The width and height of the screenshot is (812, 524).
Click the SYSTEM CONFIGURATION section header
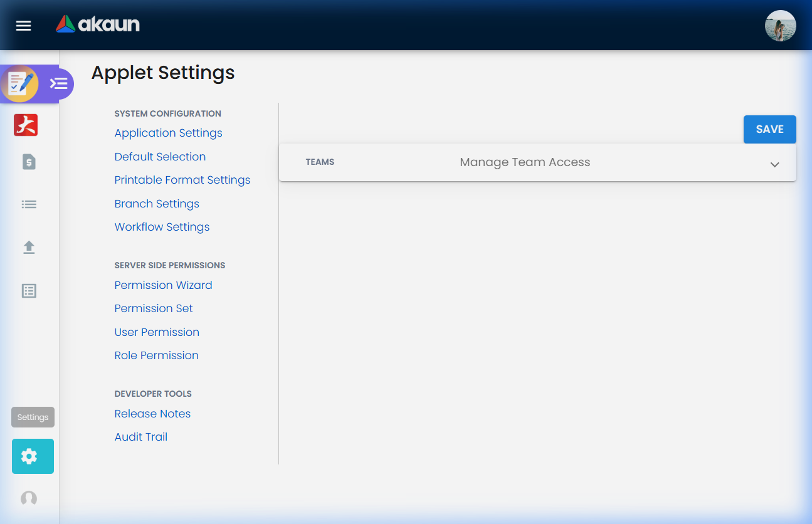tap(168, 113)
